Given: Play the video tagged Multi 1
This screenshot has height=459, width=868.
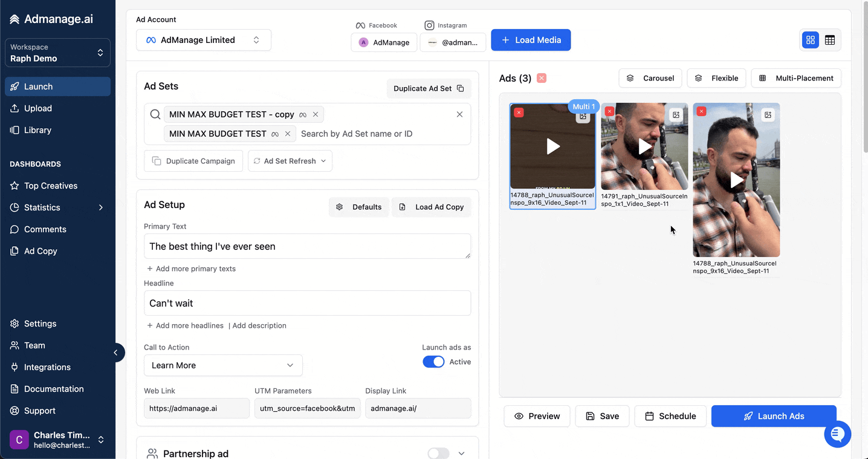Looking at the screenshot, I should point(553,146).
